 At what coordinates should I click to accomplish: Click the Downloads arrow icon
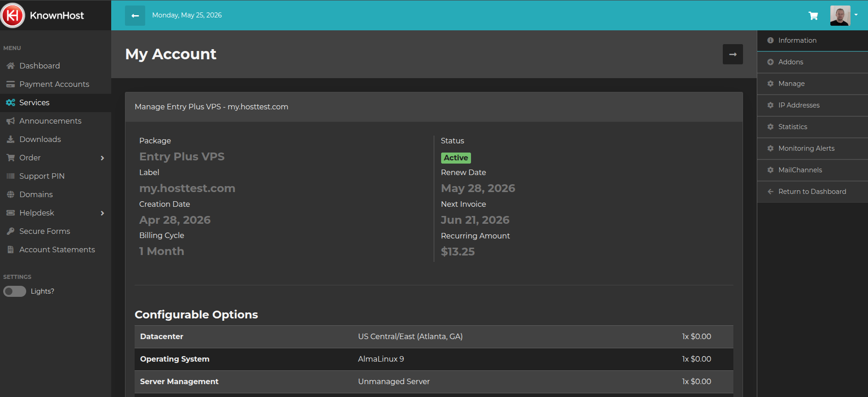click(x=11, y=139)
